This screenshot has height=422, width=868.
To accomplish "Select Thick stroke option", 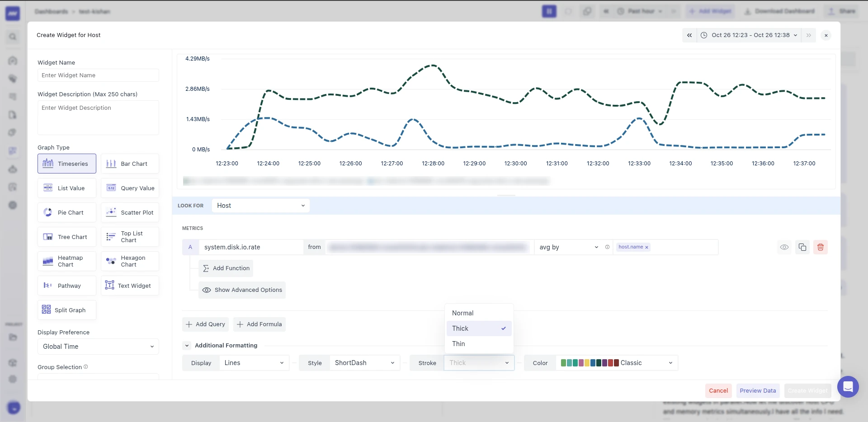I will (479, 328).
